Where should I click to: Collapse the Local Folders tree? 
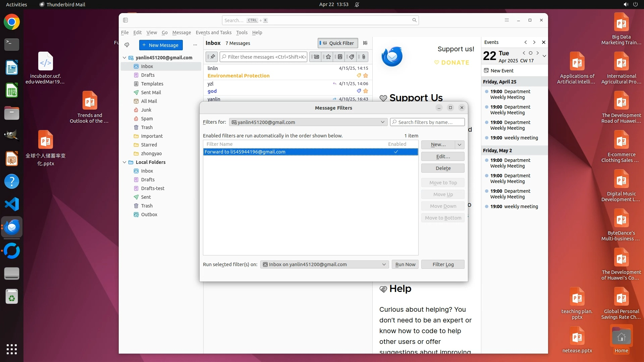[124, 162]
